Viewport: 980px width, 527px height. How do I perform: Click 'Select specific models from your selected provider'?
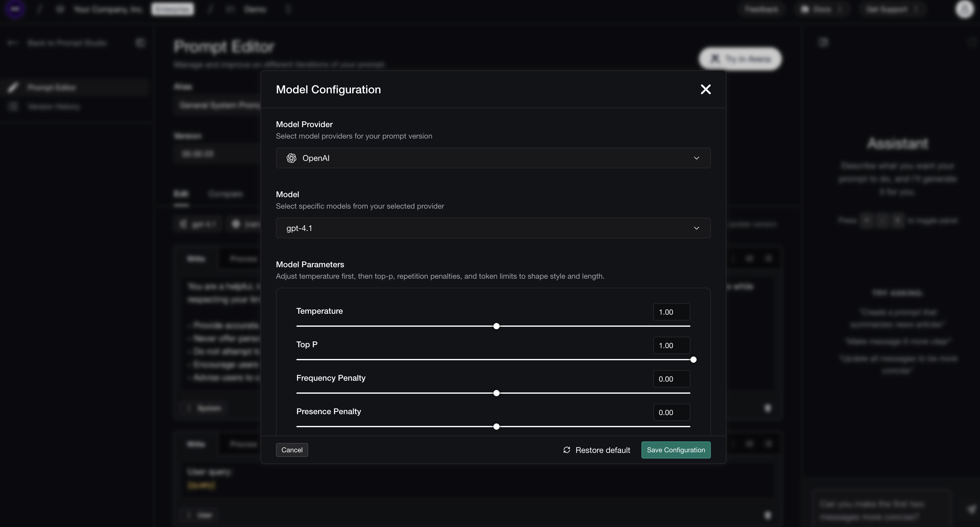(360, 206)
